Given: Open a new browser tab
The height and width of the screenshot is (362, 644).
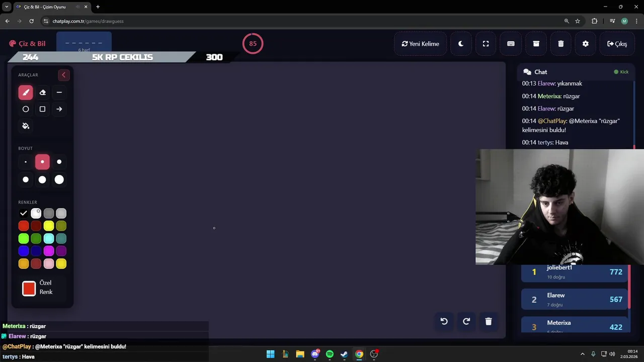Looking at the screenshot, I should [x=98, y=7].
